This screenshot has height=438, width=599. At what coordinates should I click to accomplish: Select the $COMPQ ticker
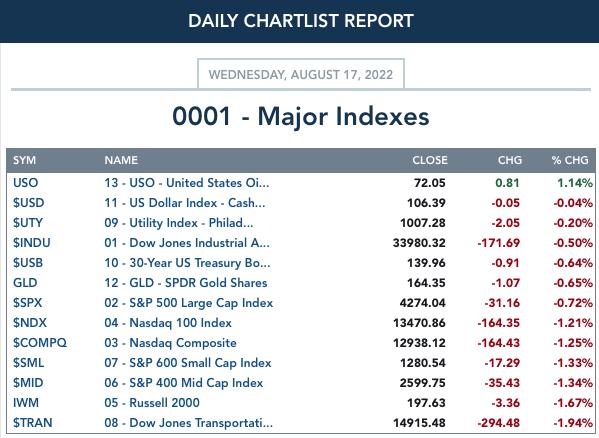click(40, 343)
